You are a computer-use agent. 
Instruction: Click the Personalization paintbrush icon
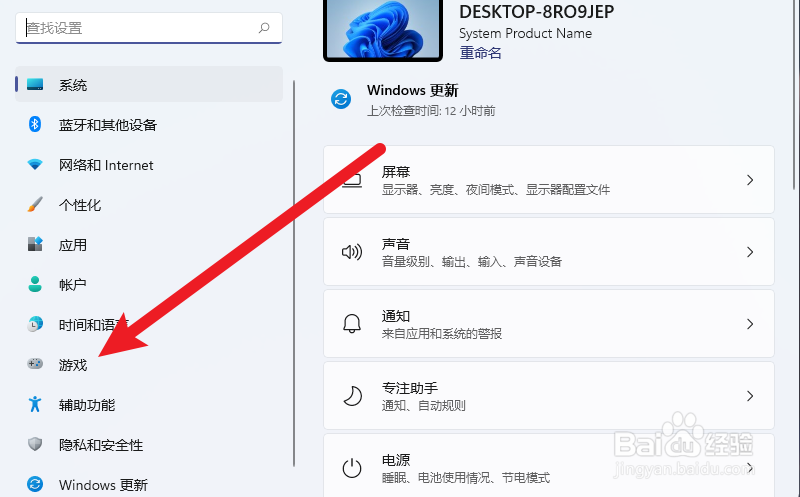pos(35,205)
